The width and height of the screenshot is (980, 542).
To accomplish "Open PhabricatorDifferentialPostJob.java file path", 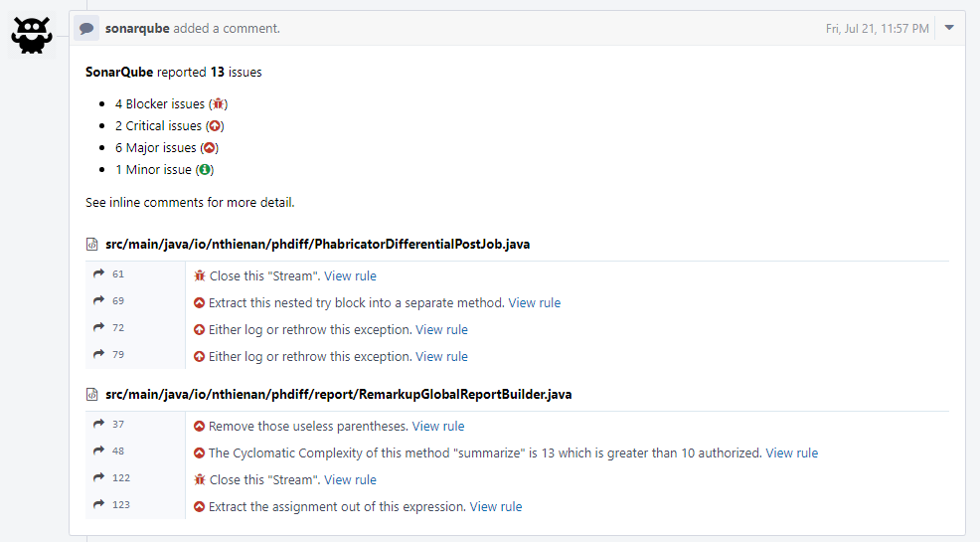I will [317, 244].
